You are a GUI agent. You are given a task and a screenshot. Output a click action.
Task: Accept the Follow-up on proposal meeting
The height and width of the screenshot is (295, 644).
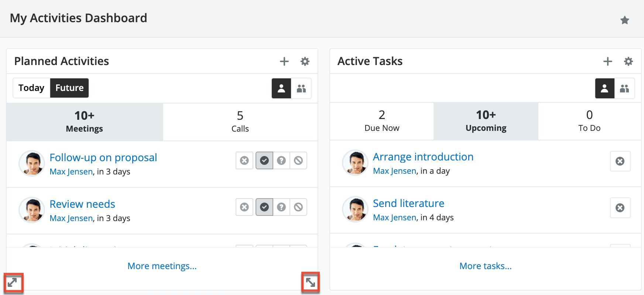coord(264,160)
